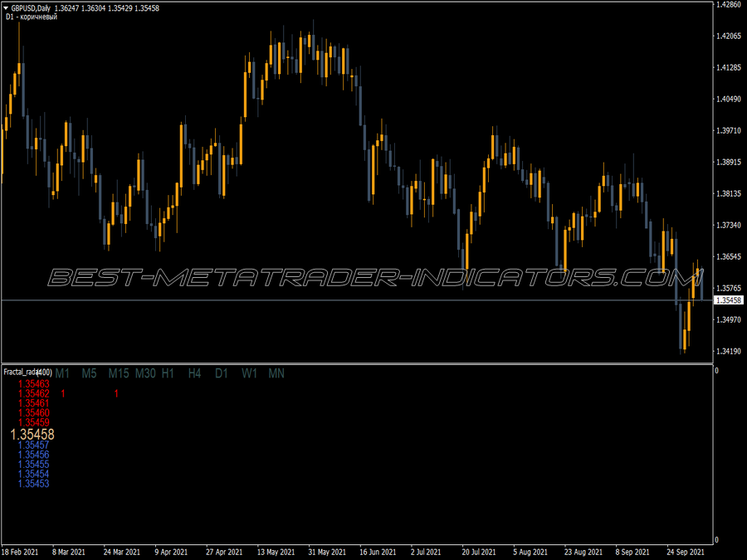Click the large current price 1.35458

32,434
